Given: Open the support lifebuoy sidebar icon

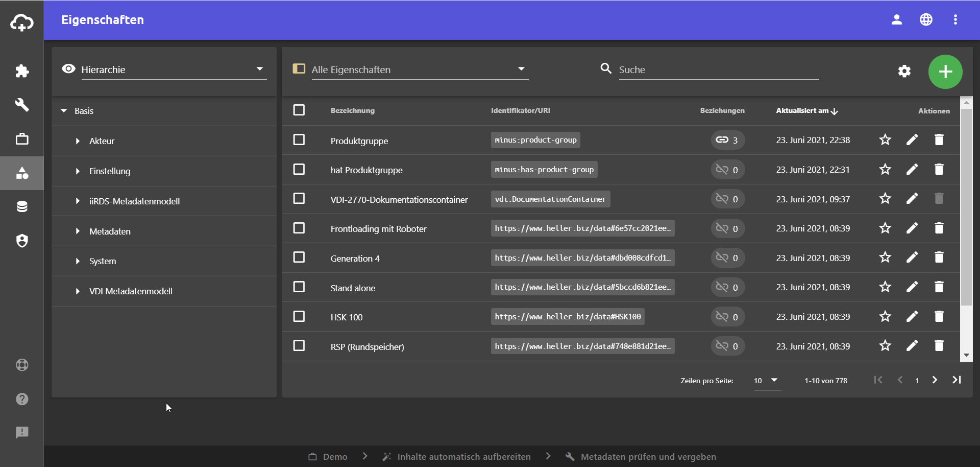Looking at the screenshot, I should coord(22,365).
